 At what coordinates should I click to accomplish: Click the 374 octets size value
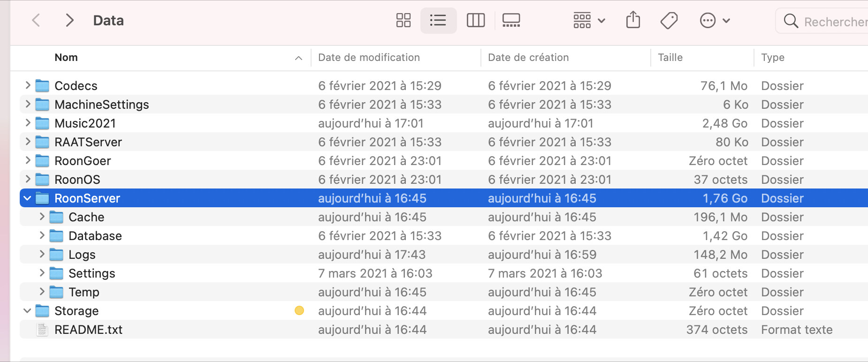tap(717, 330)
